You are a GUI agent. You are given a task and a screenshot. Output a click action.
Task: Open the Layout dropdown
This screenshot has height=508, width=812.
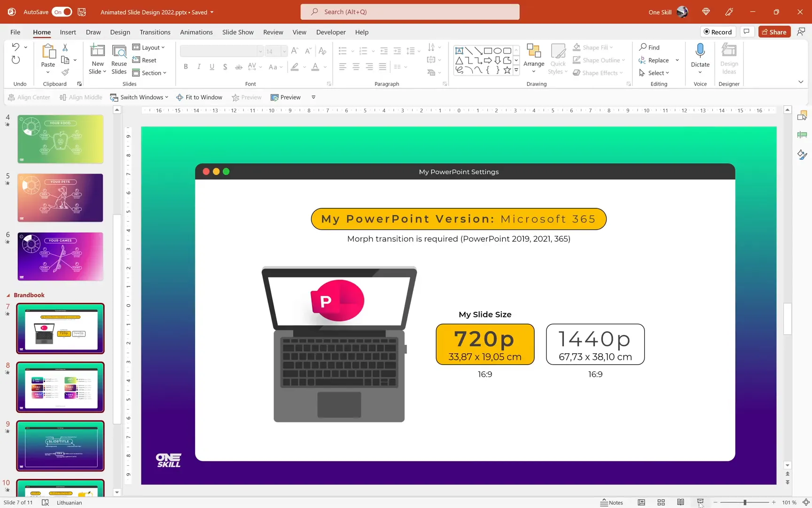[x=149, y=48]
